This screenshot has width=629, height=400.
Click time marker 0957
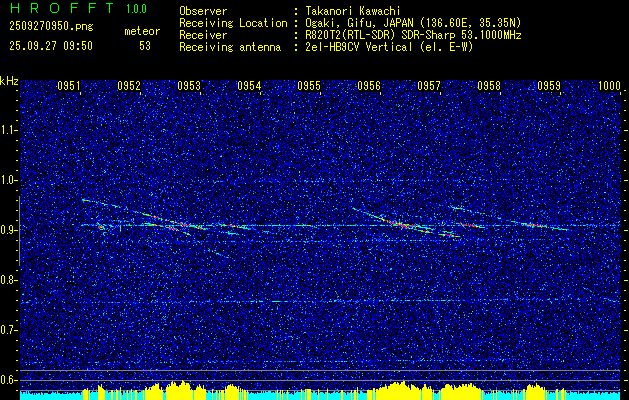429,85
